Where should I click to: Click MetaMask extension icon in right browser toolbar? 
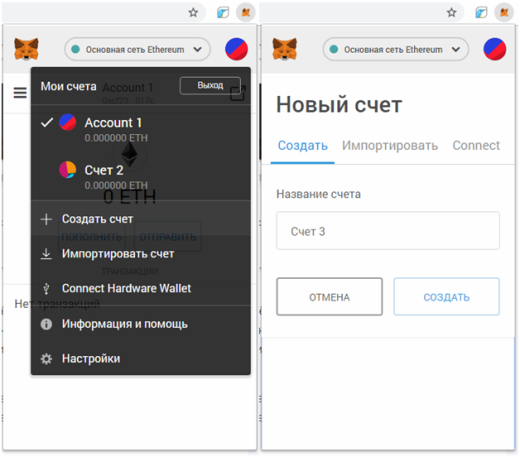[x=504, y=13]
